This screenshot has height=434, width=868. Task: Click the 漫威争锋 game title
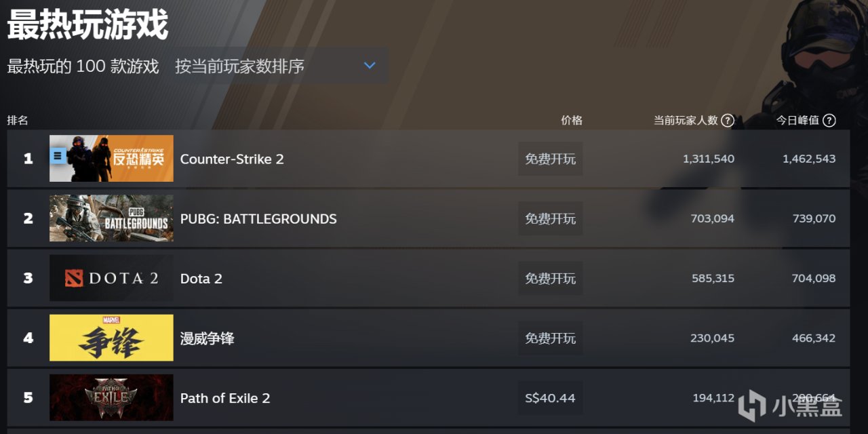208,338
